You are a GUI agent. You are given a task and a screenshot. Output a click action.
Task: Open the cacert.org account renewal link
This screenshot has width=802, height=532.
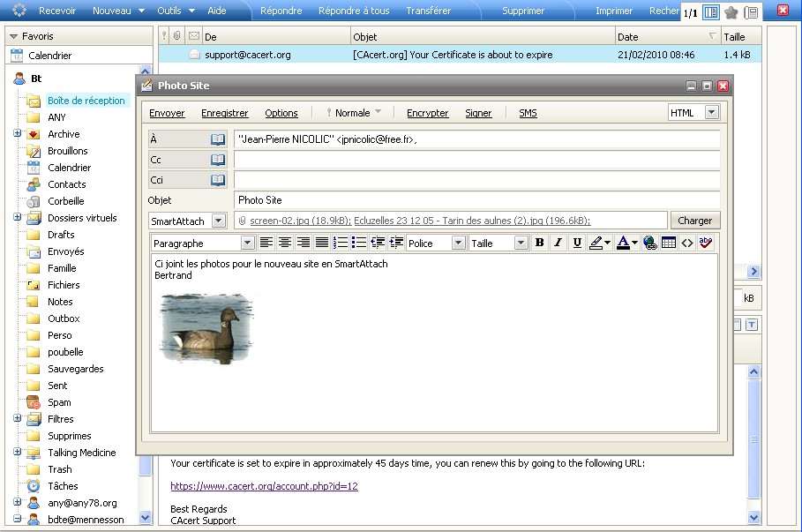(x=264, y=486)
